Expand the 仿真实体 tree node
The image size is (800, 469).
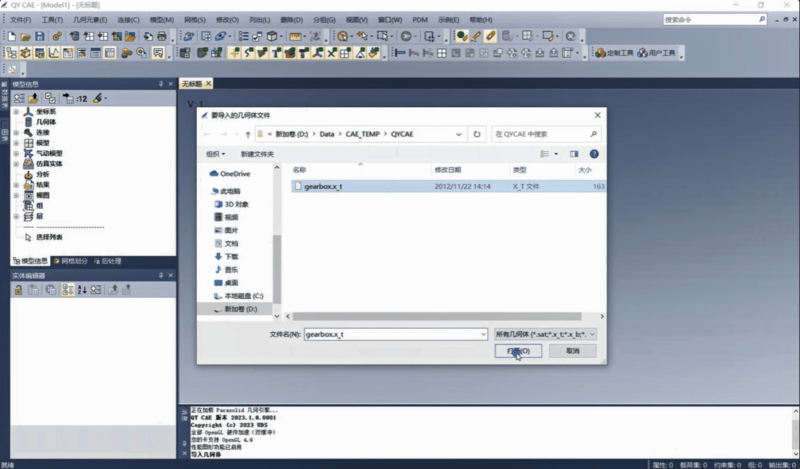[16, 163]
